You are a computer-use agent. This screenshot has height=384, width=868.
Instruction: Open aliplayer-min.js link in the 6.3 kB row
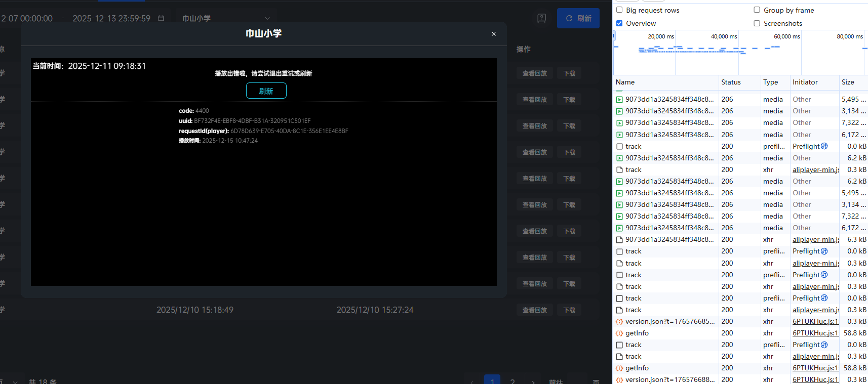[x=816, y=239]
